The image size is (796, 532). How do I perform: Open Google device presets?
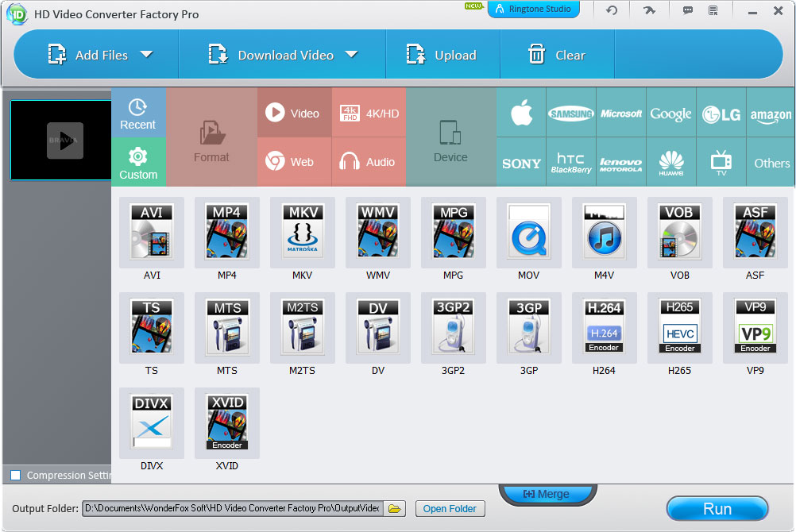pyautogui.click(x=671, y=113)
